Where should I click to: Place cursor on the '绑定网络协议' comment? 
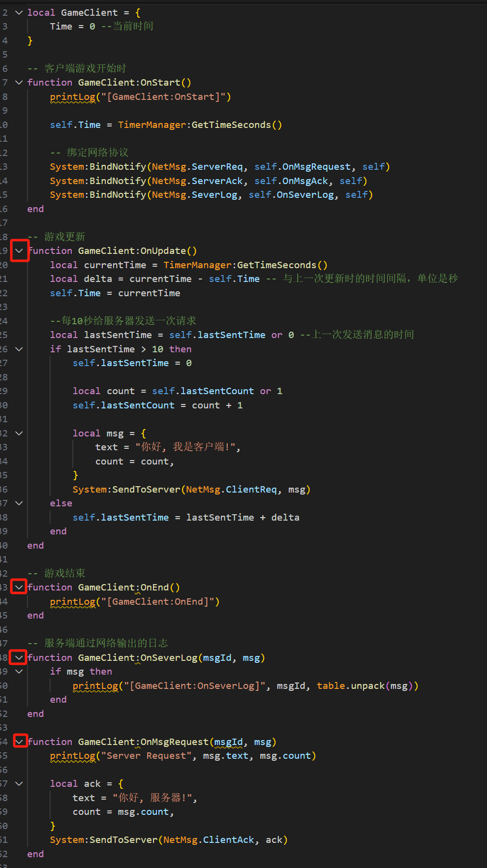pos(97,153)
